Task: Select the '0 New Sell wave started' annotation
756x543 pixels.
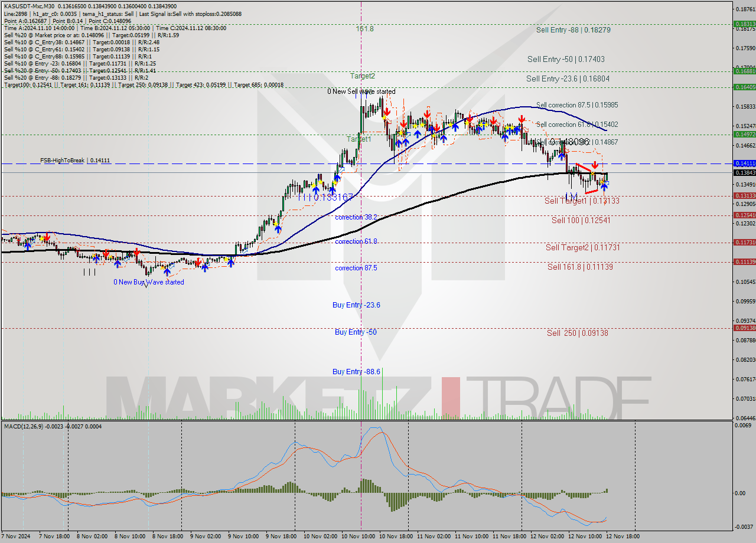Action: (361, 91)
